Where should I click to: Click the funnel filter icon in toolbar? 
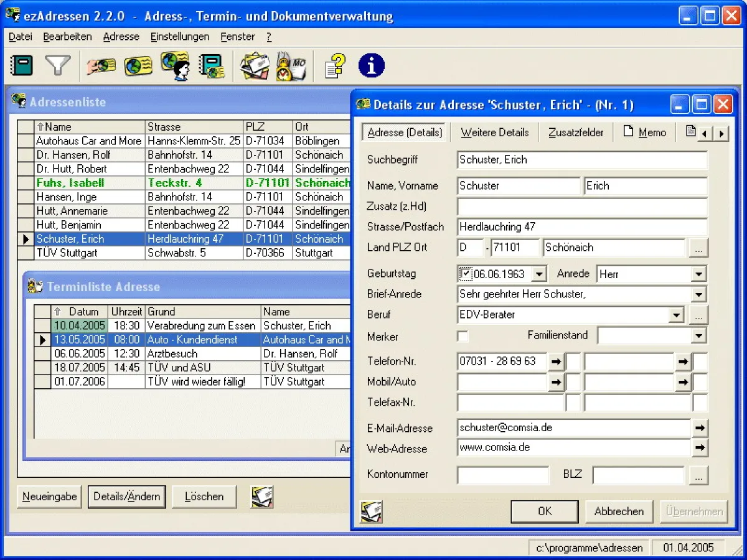pyautogui.click(x=58, y=65)
